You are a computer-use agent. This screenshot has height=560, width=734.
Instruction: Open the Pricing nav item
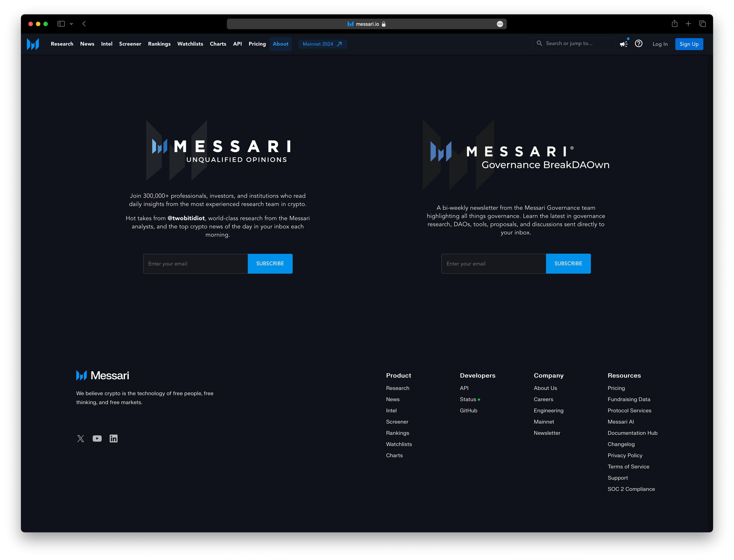point(257,44)
